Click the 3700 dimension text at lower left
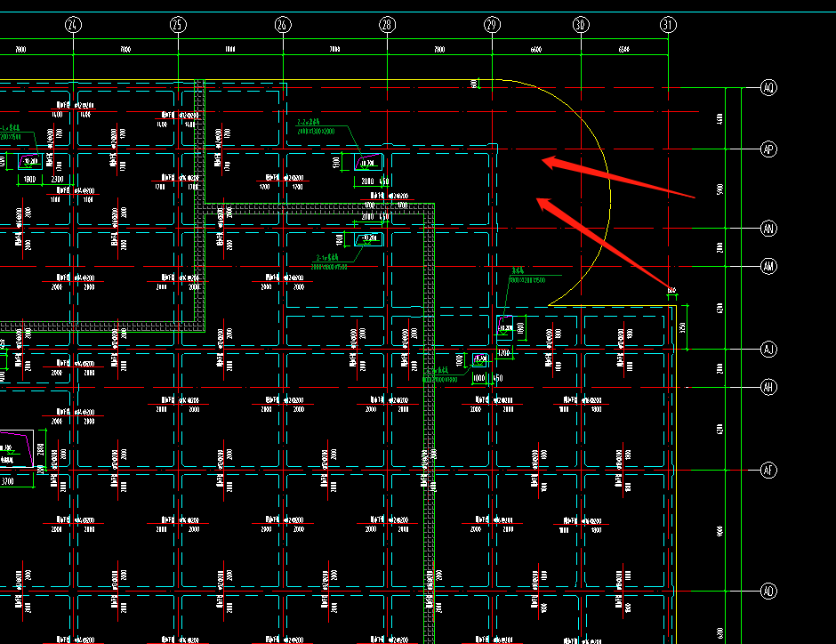The height and width of the screenshot is (644, 836). 8,481
